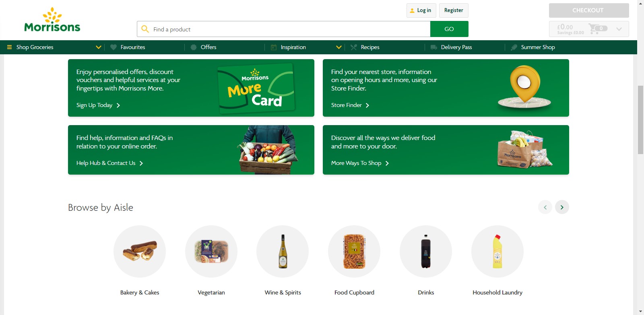Click the Morrisons logo
The height and width of the screenshot is (315, 644).
tap(52, 20)
